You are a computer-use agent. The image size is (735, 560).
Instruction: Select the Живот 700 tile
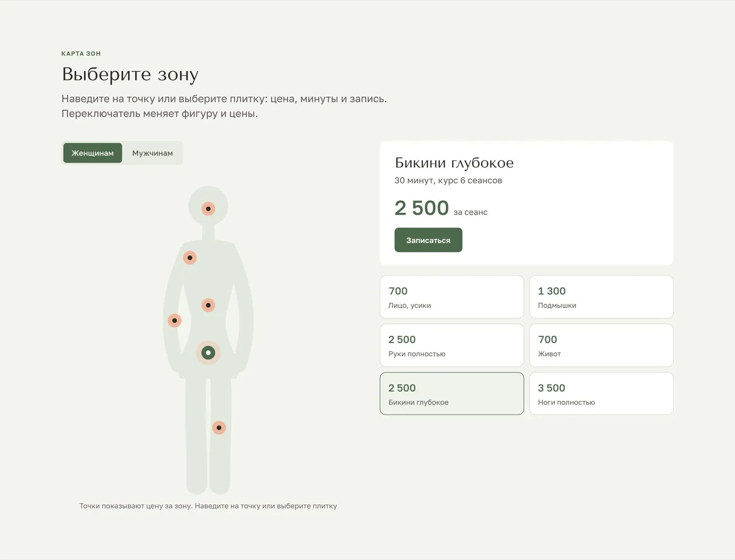coord(601,345)
